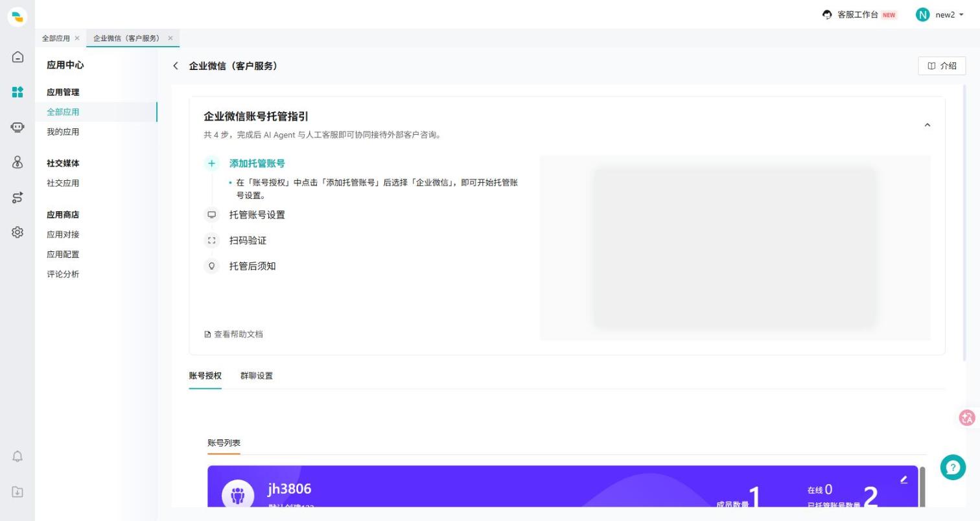Image resolution: width=980 pixels, height=521 pixels.
Task: Click the app logo in the top-left corner
Action: (x=17, y=17)
